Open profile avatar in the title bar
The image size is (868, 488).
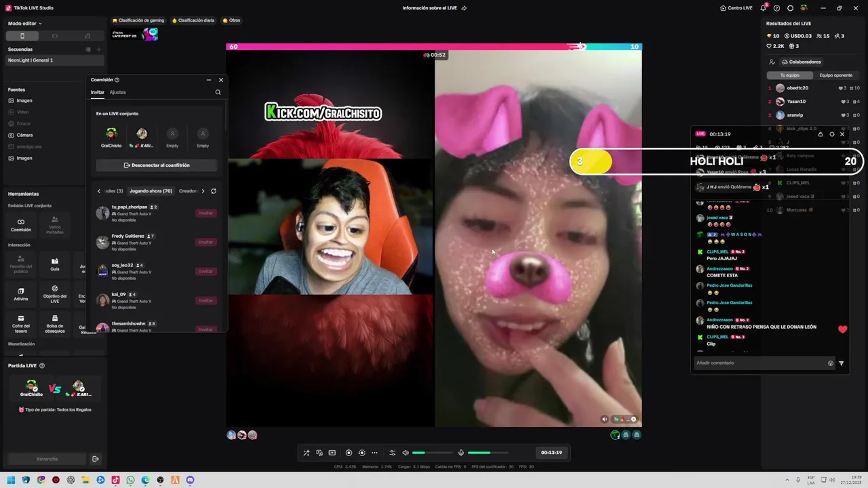click(x=804, y=8)
